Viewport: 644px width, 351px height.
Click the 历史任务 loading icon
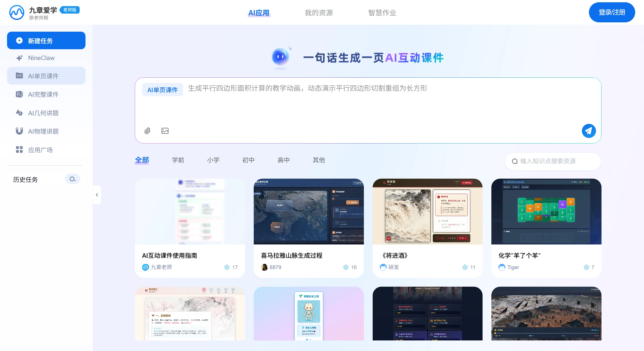[x=72, y=179]
